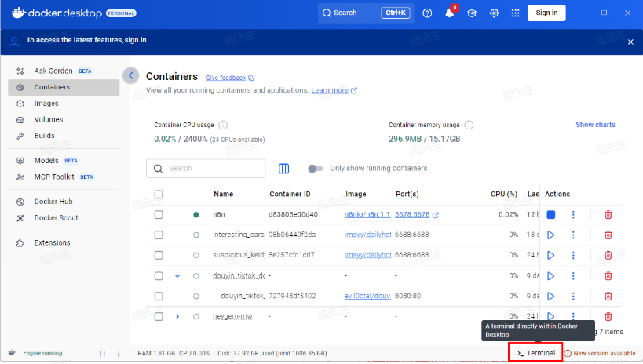Open the evil0ctal/douy image link
Viewport: 643px width, 364px height.
pyautogui.click(x=367, y=296)
